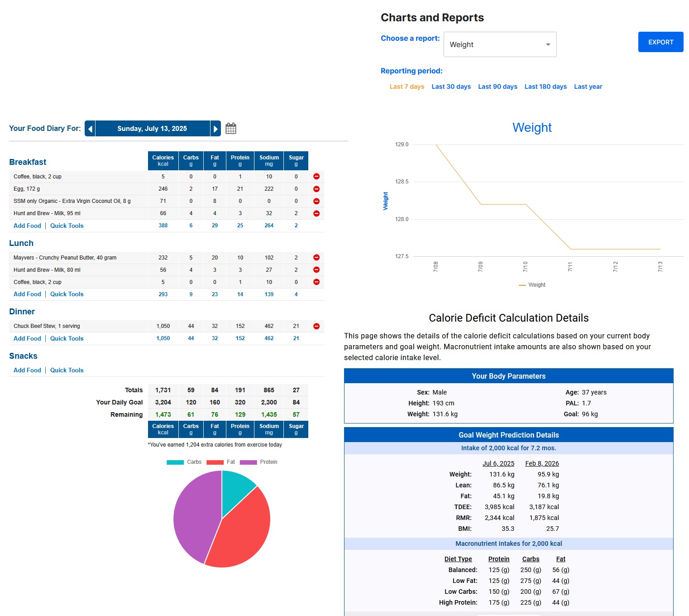Remove Egg, 172 g entry
Viewport: 689px width, 616px height.
click(x=316, y=189)
